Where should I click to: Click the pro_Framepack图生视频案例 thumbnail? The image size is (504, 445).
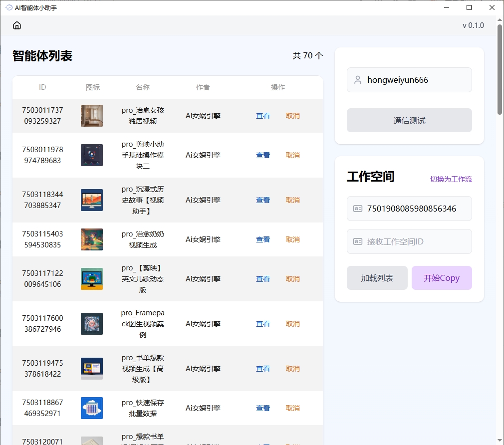tap(92, 323)
